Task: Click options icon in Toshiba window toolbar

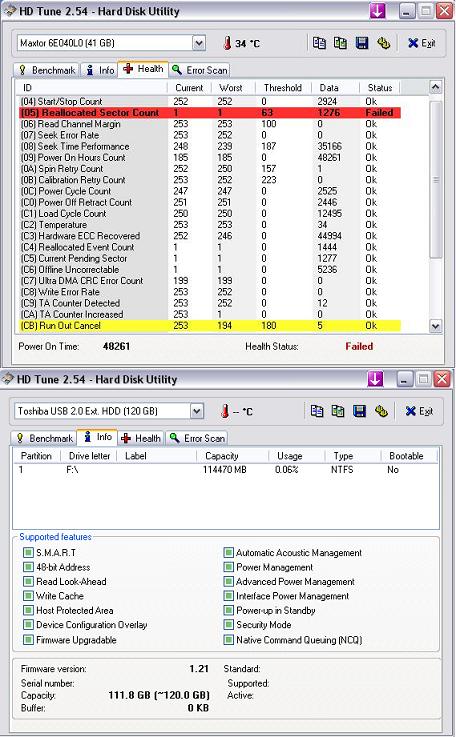Action: [x=381, y=411]
